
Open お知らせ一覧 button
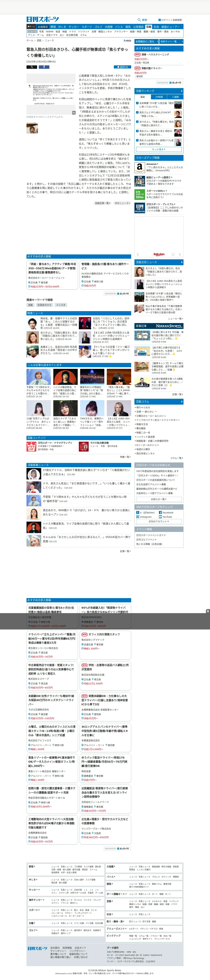[x=159, y=499]
